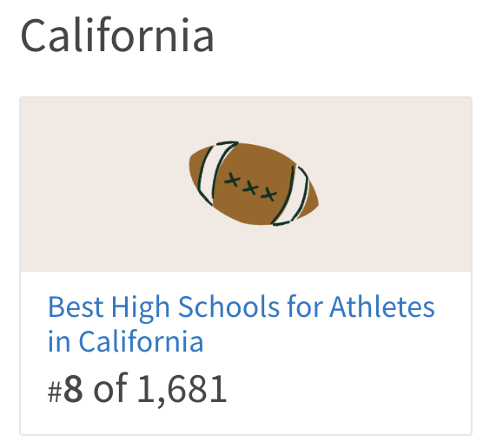Click the #8 of 1,681 ranking text
483x448 pixels.
click(x=137, y=389)
